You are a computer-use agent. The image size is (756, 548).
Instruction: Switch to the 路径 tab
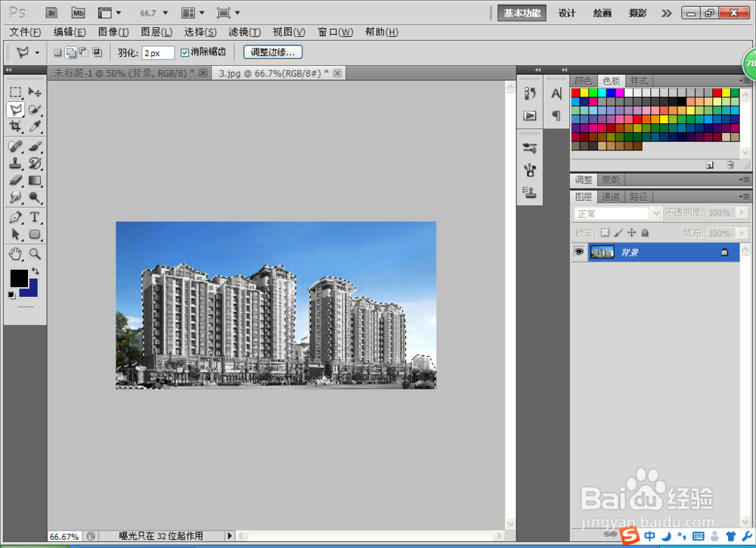(638, 197)
